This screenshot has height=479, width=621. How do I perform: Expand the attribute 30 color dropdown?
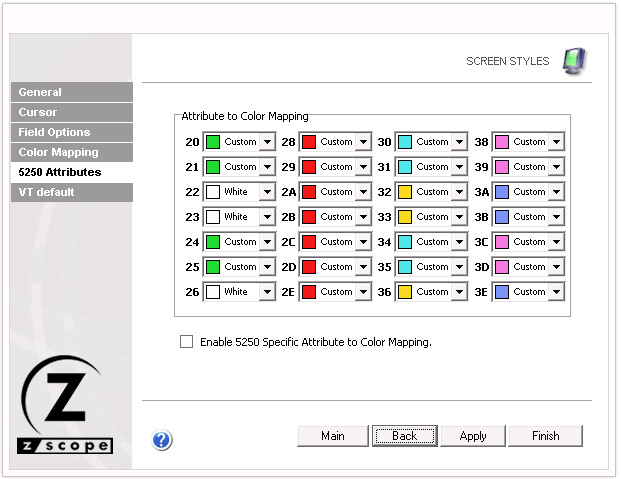pos(459,141)
